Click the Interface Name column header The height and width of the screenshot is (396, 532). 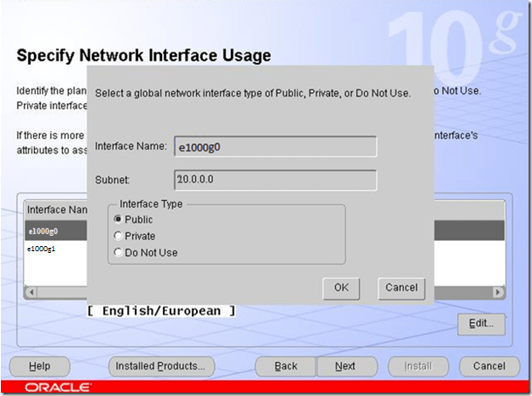(56, 210)
